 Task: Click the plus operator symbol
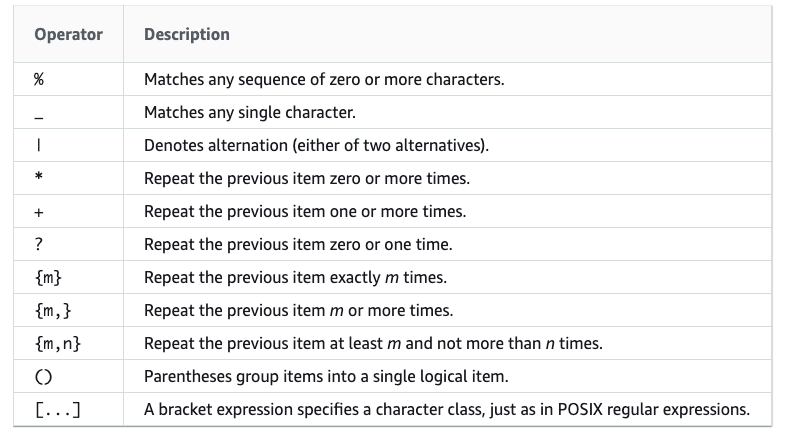tap(39, 212)
